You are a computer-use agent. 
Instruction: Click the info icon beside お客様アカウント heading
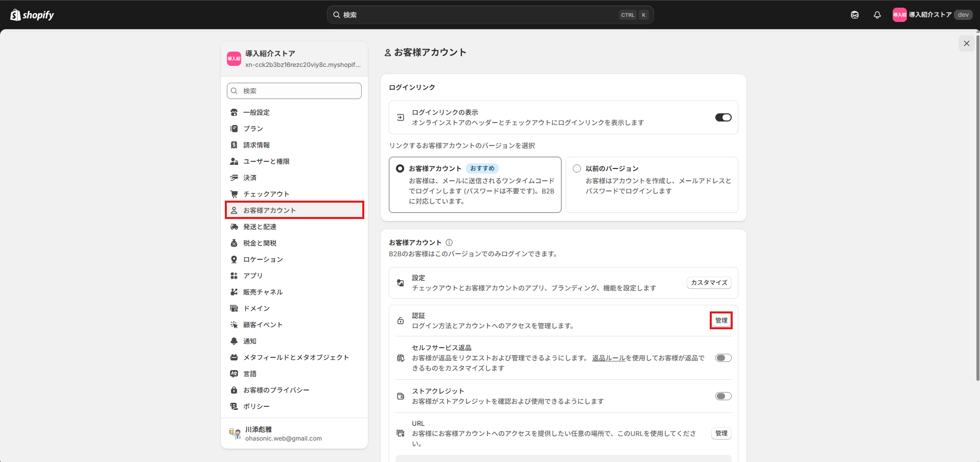point(449,242)
